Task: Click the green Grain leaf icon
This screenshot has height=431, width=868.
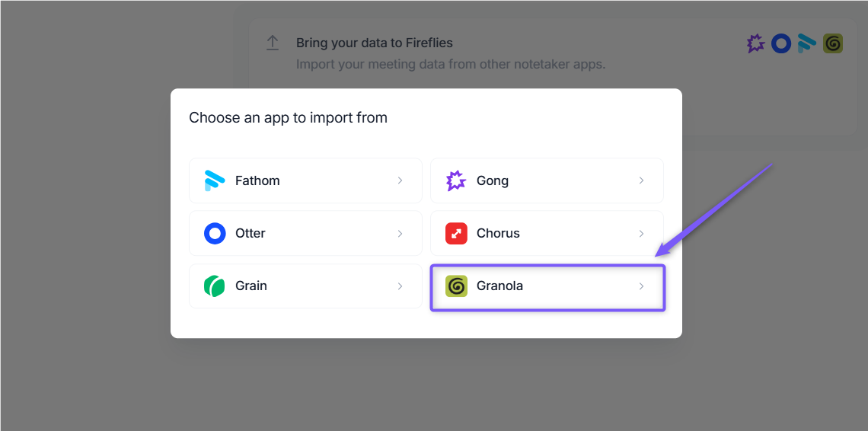Action: pyautogui.click(x=214, y=286)
